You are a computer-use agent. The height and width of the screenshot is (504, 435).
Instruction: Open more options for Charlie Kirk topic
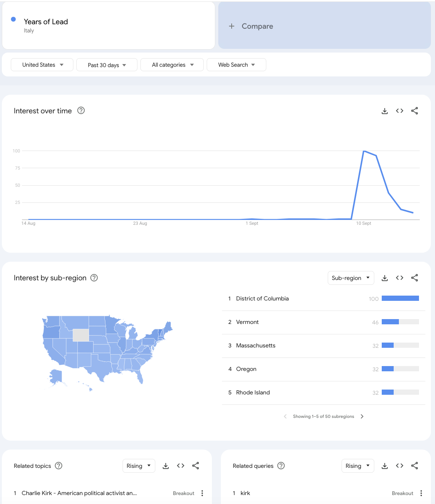tap(202, 493)
